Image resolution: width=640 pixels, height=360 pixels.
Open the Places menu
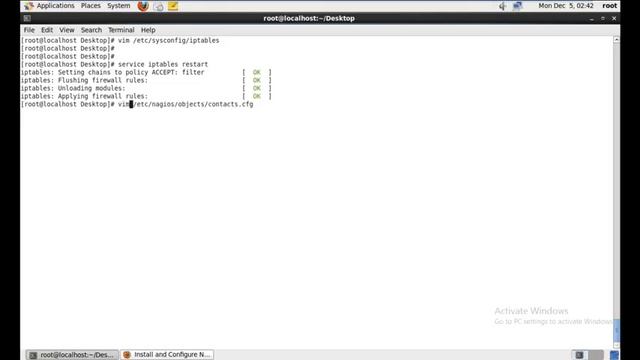point(91,6)
